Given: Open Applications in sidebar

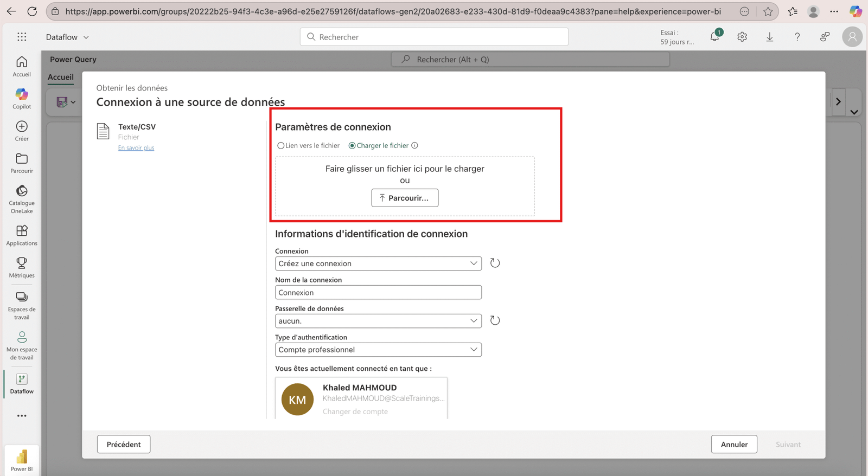Looking at the screenshot, I should coord(22,236).
